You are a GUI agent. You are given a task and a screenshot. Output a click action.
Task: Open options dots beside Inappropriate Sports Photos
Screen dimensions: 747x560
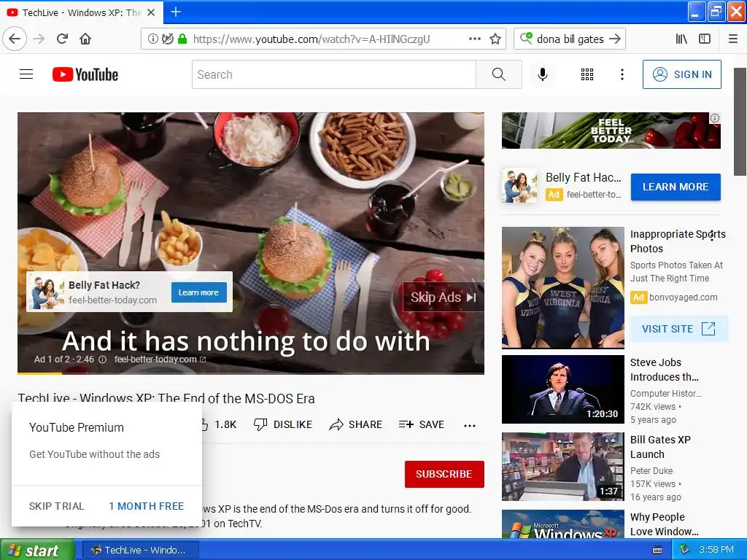pyautogui.click(x=712, y=236)
